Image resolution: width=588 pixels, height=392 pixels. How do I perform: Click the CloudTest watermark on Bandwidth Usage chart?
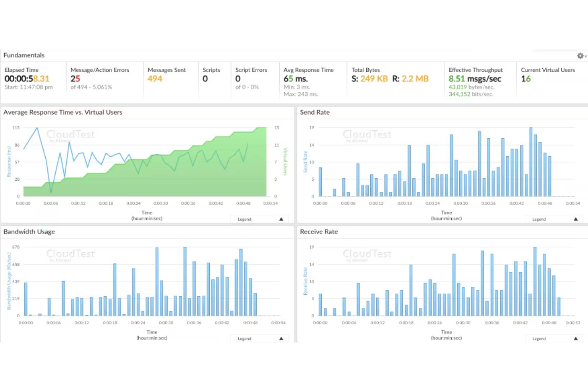point(70,254)
